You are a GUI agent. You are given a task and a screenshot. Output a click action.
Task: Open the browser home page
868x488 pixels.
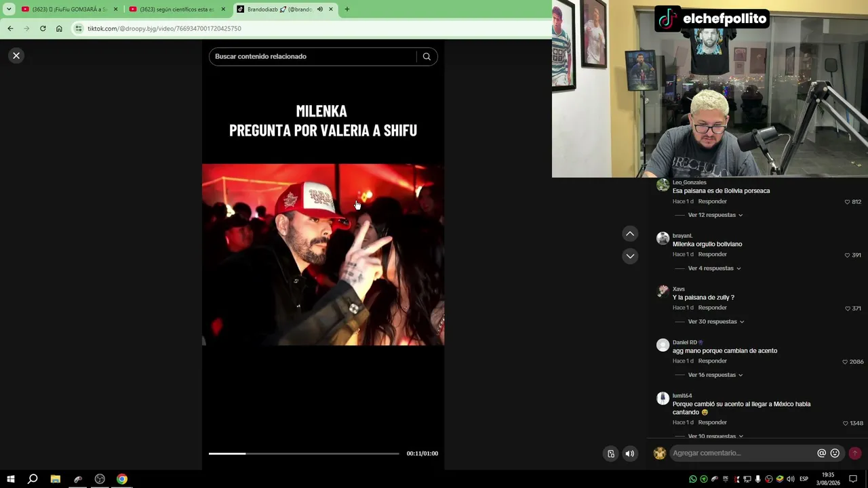[x=59, y=28]
